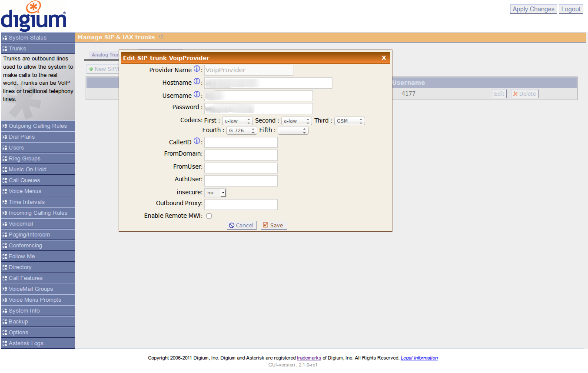
Task: Save the SIP trunk settings
Action: (273, 225)
